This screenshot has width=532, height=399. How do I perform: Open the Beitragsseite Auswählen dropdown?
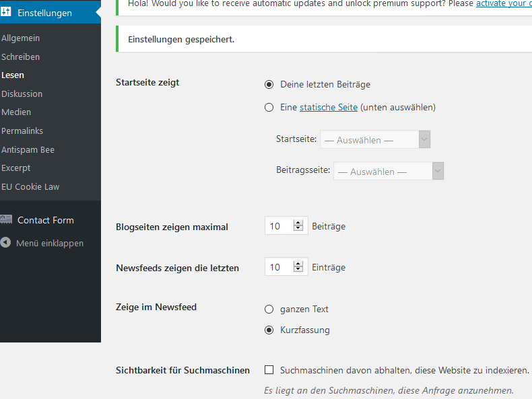pos(389,171)
